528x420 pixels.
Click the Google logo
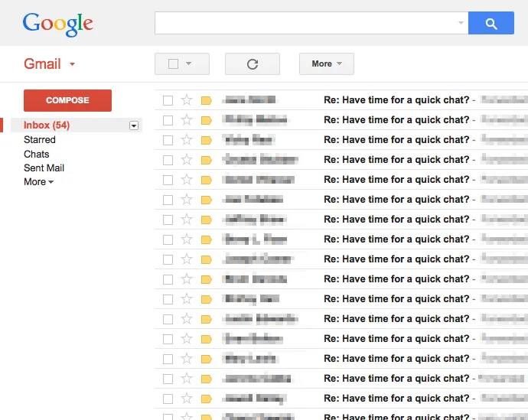click(x=58, y=24)
